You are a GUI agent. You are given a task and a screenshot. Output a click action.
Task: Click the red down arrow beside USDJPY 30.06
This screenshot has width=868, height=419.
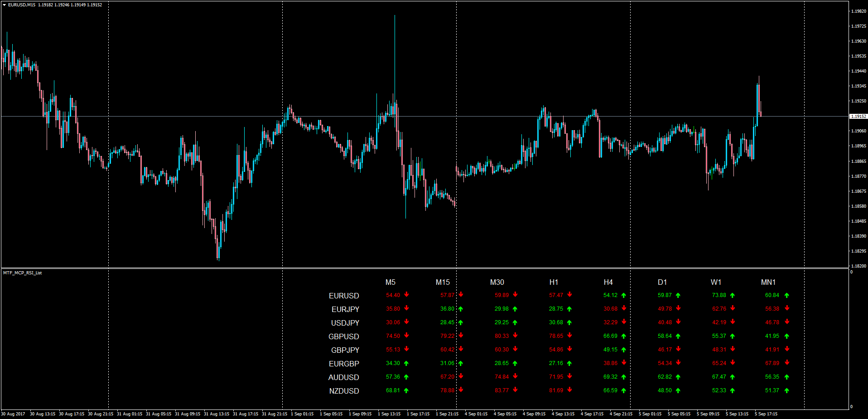(x=406, y=322)
